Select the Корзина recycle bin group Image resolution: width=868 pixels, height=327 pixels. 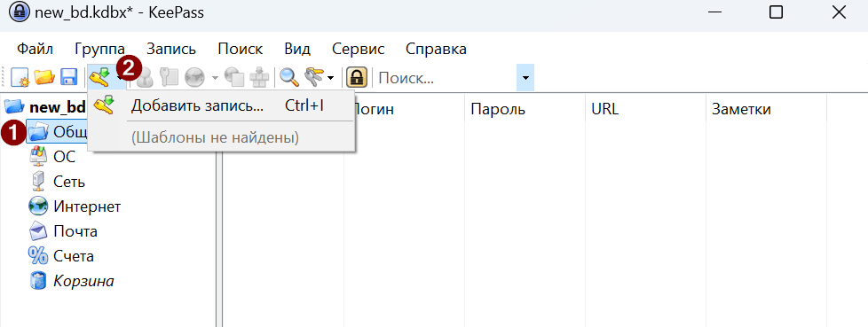click(x=83, y=281)
